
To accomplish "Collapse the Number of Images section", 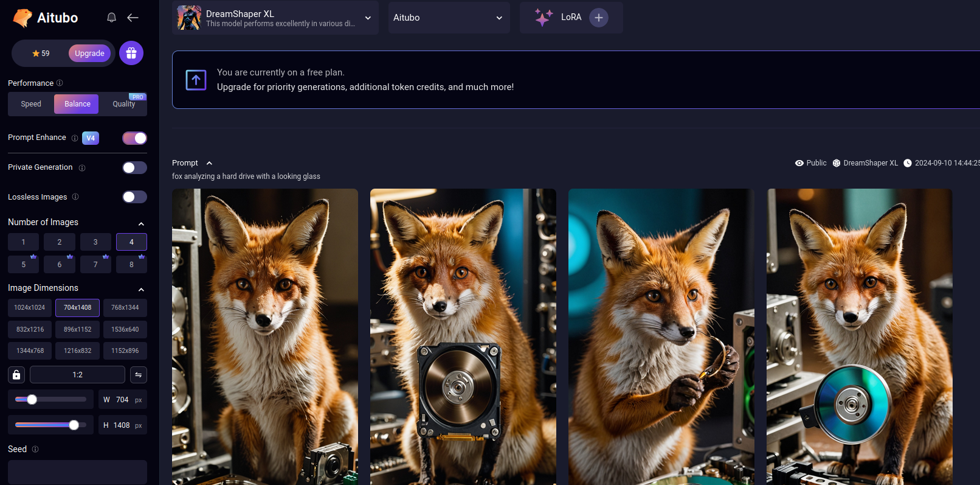I will (141, 223).
